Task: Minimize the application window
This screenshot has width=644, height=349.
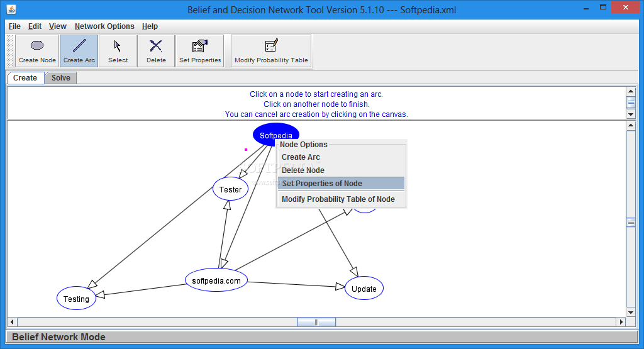Action: (x=586, y=8)
